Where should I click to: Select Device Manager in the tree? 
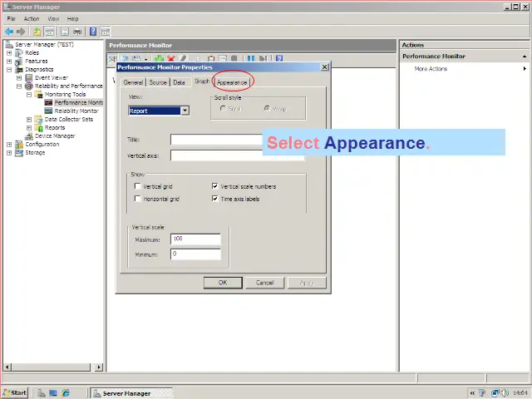coord(55,135)
